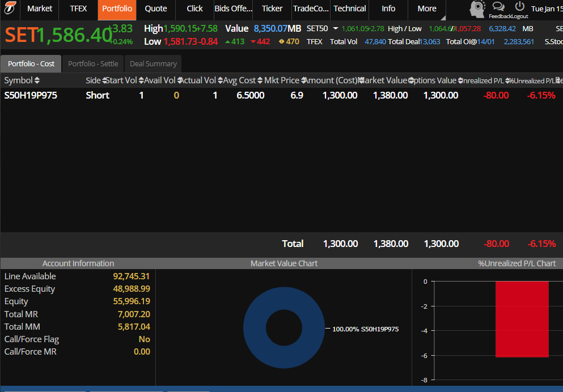
Task: Click the Avail Vol sort arrows
Action: [x=180, y=80]
